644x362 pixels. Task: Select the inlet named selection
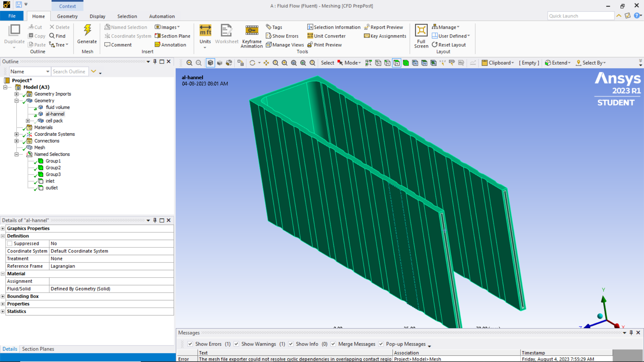pos(50,181)
